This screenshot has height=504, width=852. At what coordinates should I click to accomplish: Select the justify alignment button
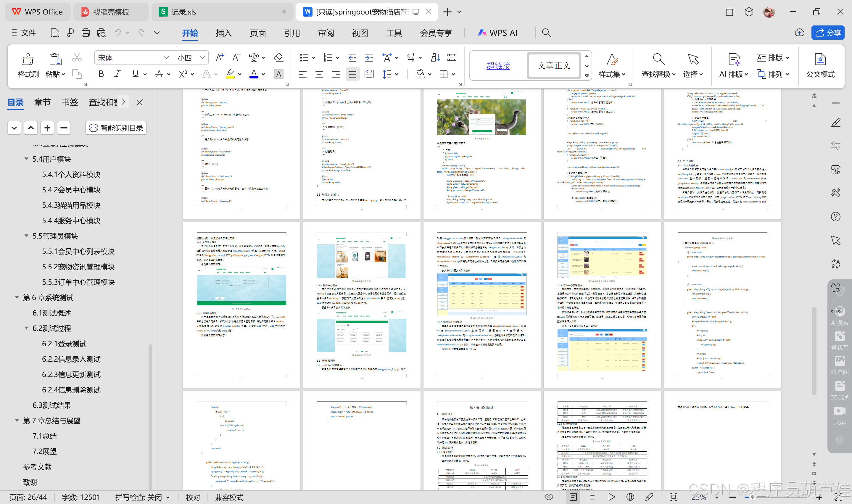(352, 74)
